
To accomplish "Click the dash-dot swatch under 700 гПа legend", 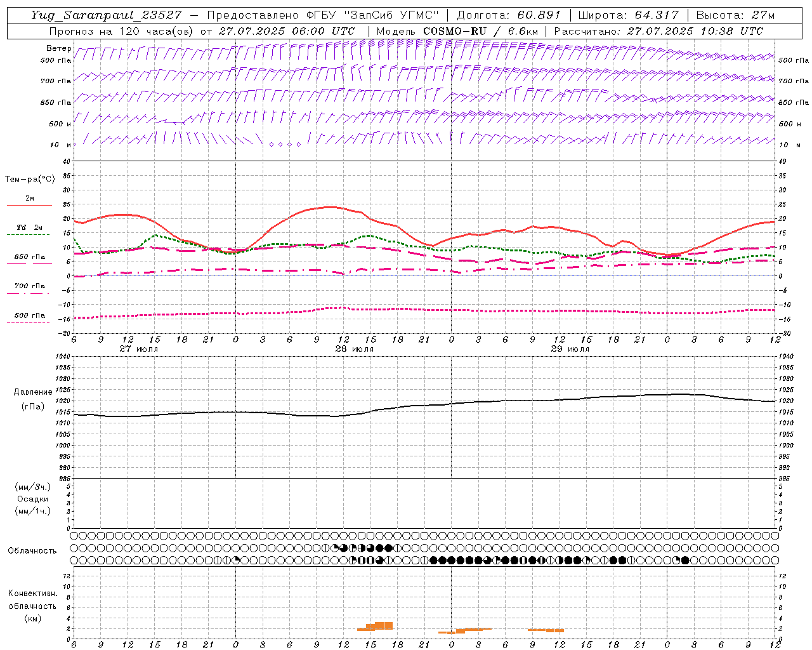I will click(29, 293).
